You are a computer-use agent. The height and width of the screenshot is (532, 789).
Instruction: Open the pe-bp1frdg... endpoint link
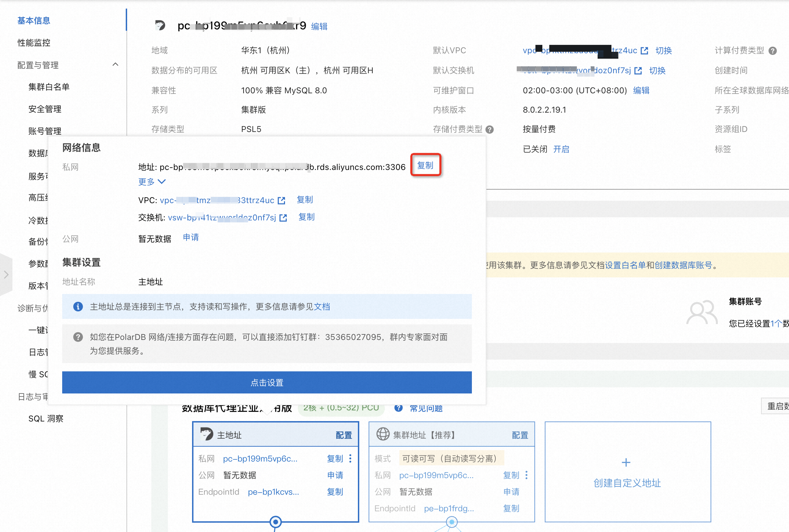point(449,509)
